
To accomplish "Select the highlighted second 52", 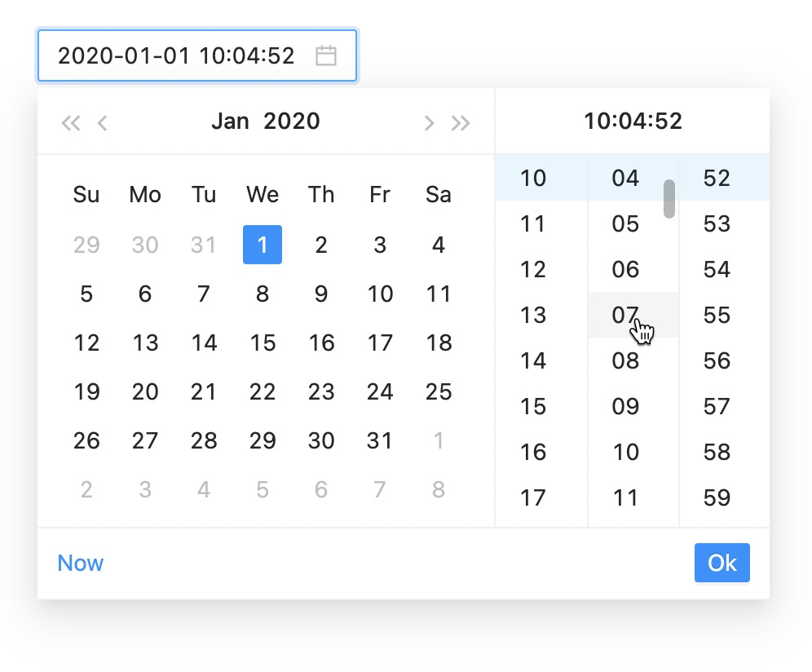I will pos(715,178).
